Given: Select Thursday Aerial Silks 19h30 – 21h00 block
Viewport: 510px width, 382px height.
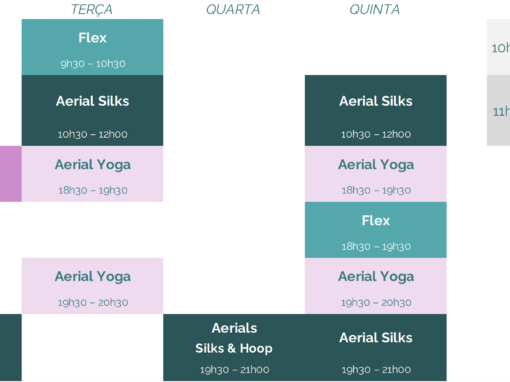Looking at the screenshot, I should pos(376,347).
